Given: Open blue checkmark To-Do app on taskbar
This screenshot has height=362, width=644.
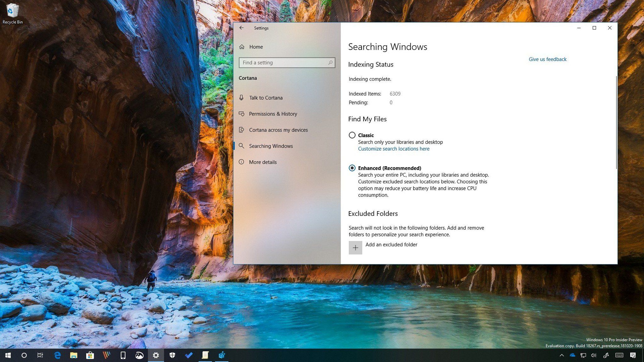Looking at the screenshot, I should pos(189,355).
